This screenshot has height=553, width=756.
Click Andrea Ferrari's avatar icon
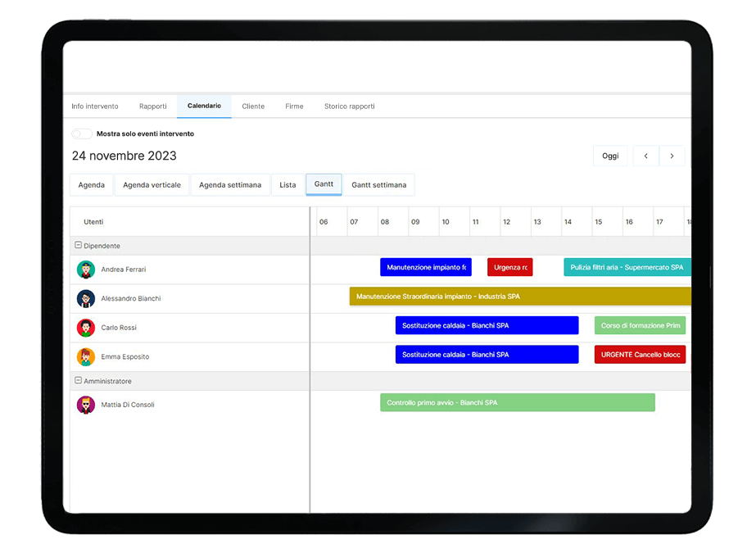click(86, 270)
